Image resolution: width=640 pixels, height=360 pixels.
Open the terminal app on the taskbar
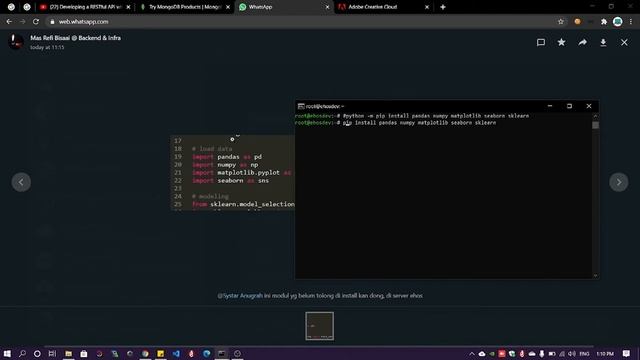click(x=222, y=353)
